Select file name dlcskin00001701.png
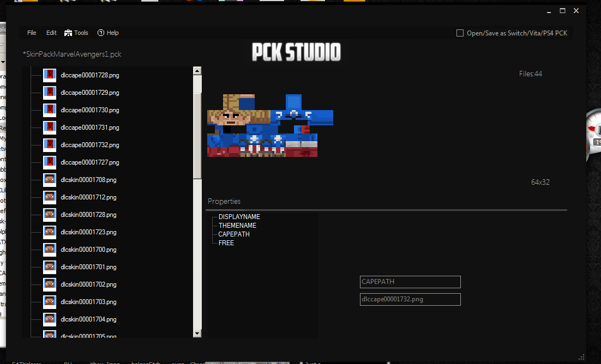 click(88, 267)
